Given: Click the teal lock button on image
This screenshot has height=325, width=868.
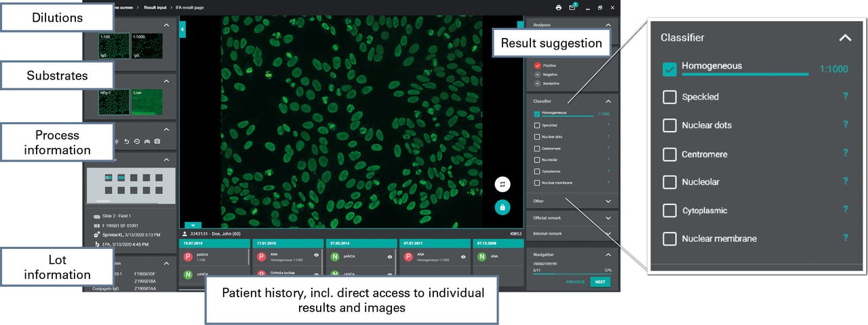Looking at the screenshot, I should tap(502, 208).
